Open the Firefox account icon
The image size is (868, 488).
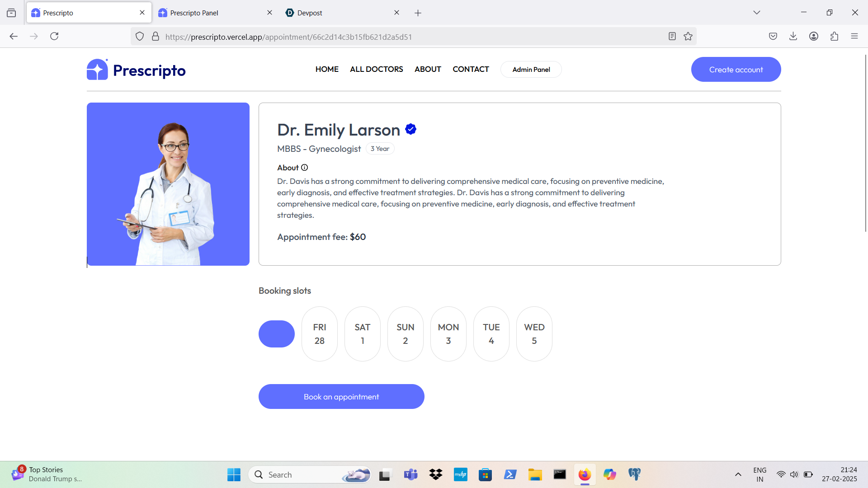click(x=814, y=37)
